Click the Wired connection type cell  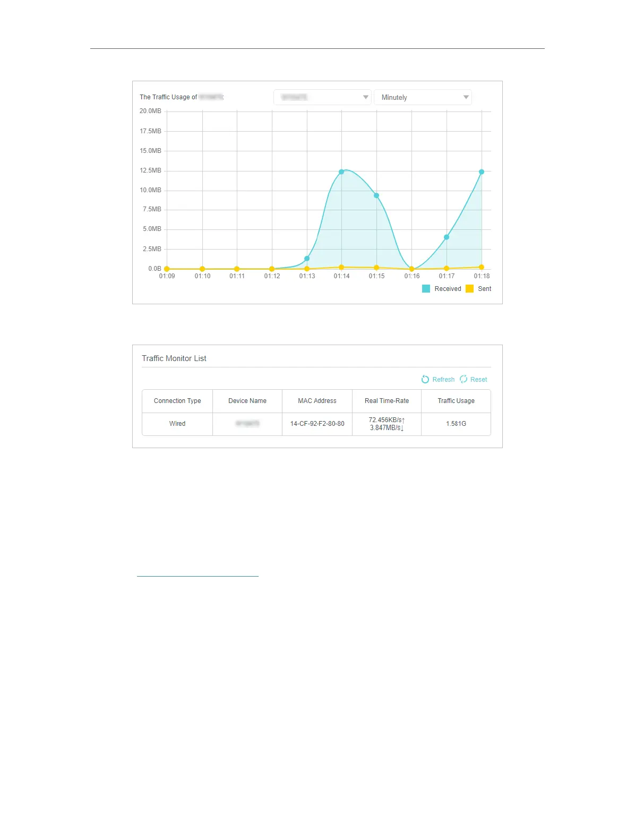coord(177,424)
